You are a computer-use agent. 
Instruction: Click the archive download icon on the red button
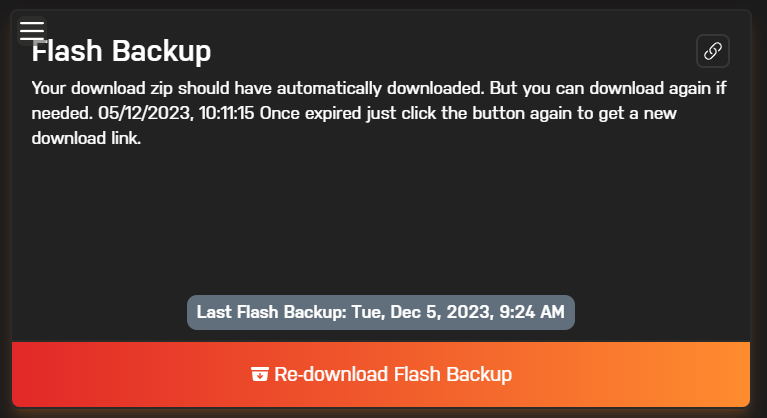[x=260, y=374]
